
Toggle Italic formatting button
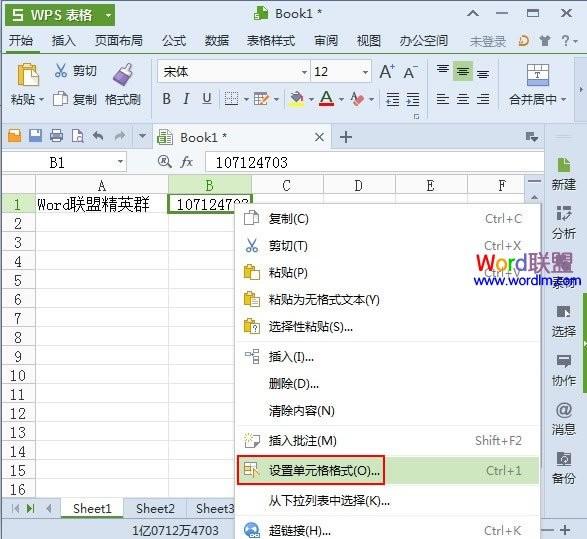click(x=186, y=99)
